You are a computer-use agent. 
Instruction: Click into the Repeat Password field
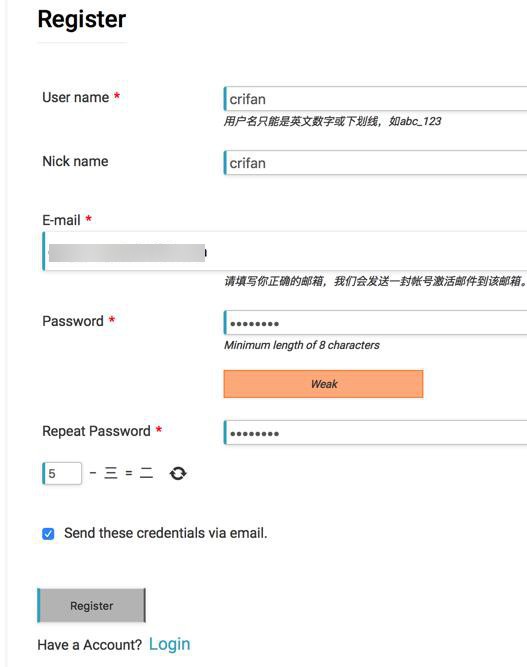tap(375, 432)
